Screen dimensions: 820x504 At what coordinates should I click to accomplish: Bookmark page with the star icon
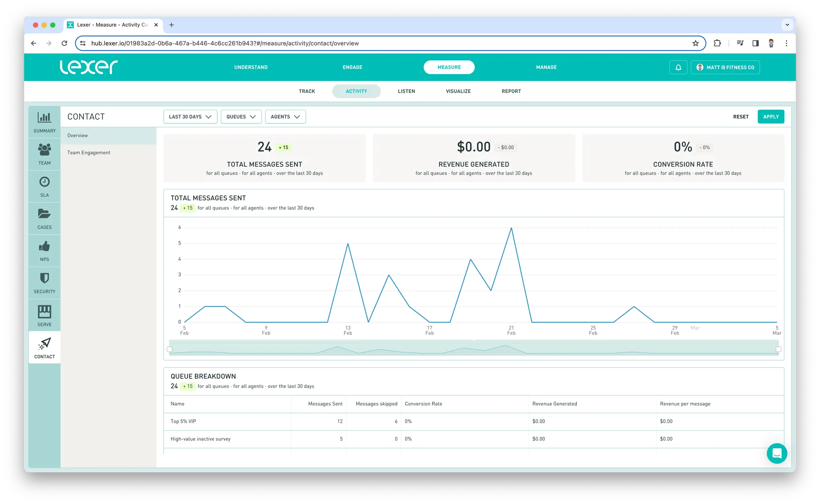pos(695,43)
